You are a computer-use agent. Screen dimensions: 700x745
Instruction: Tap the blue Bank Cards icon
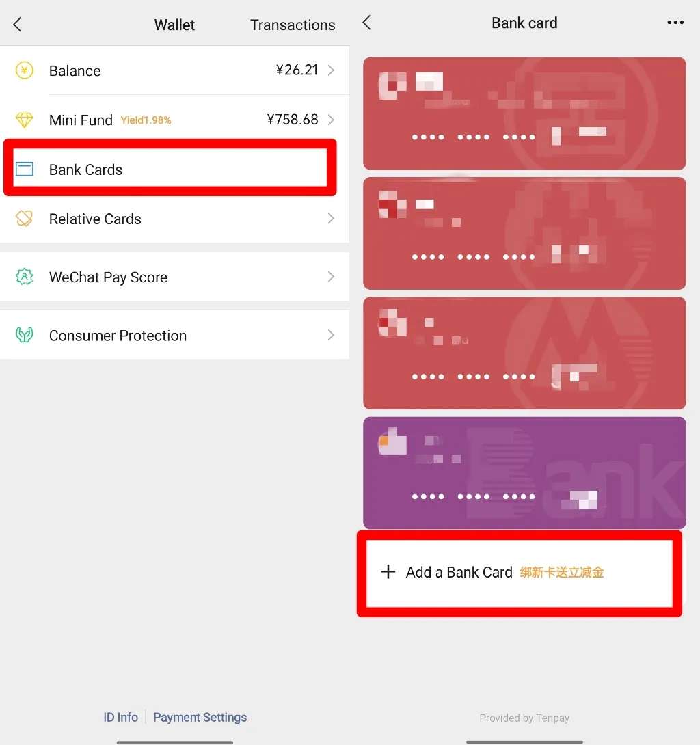point(24,169)
